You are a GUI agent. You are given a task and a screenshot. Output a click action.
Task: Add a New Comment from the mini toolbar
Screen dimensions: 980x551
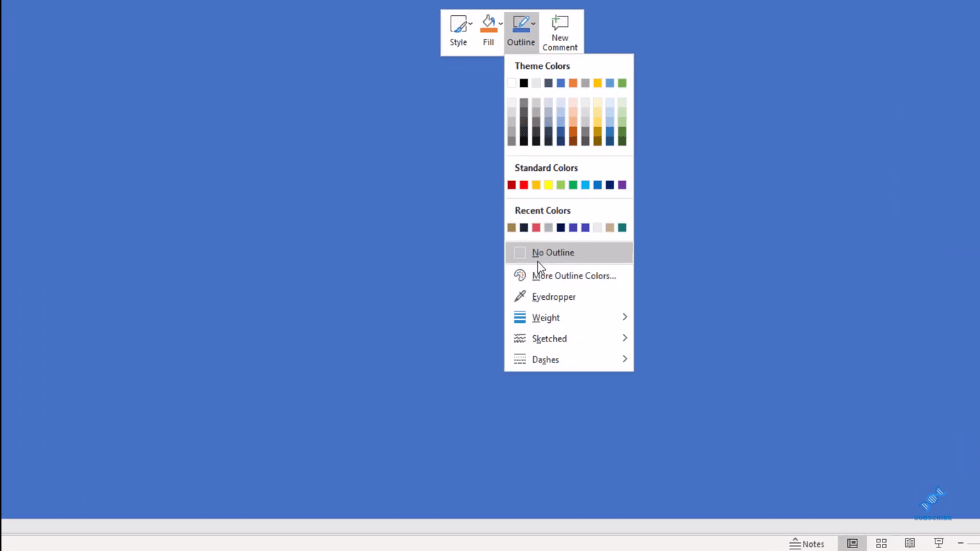tap(560, 32)
